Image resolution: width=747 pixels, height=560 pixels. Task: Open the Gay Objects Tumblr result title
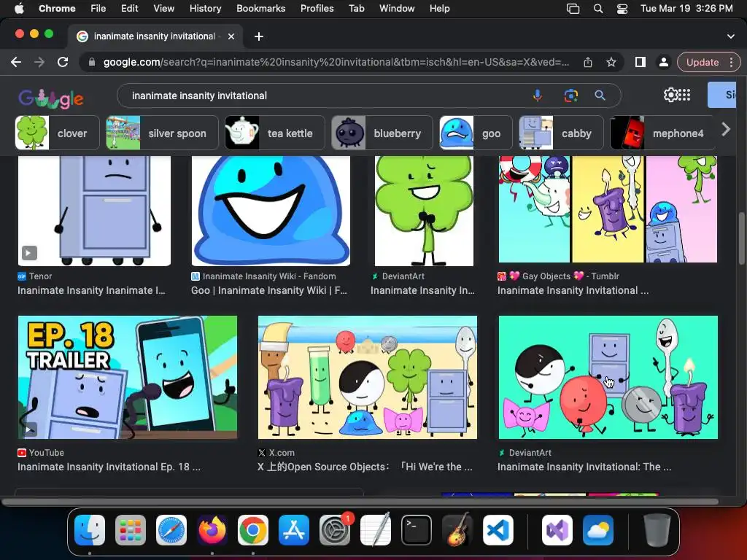(573, 290)
